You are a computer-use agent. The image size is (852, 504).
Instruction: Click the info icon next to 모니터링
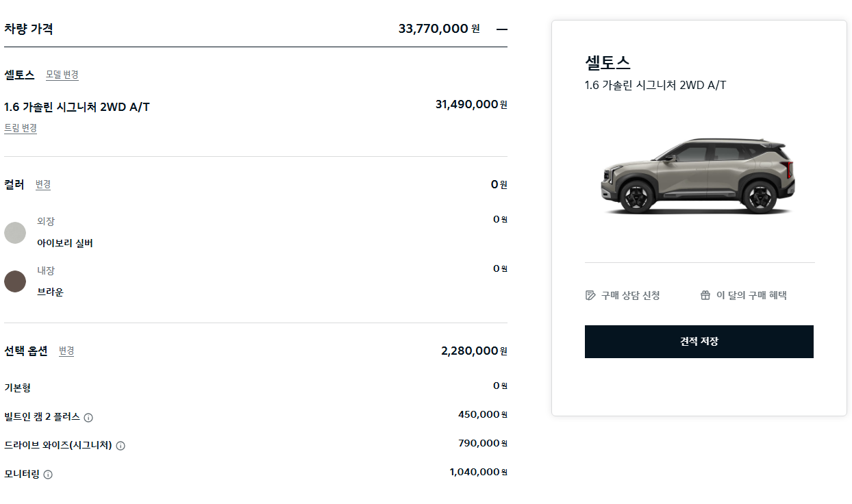(48, 475)
